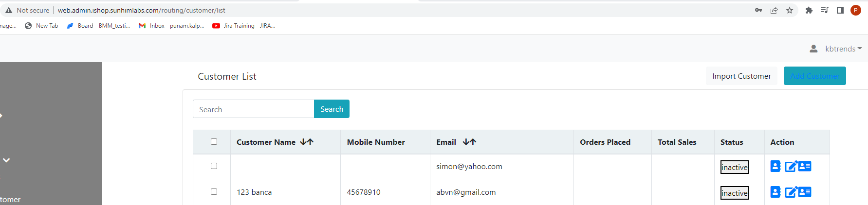Screen dimensions: 868x205
Task: Click the share page icon in address bar
Action: click(774, 10)
